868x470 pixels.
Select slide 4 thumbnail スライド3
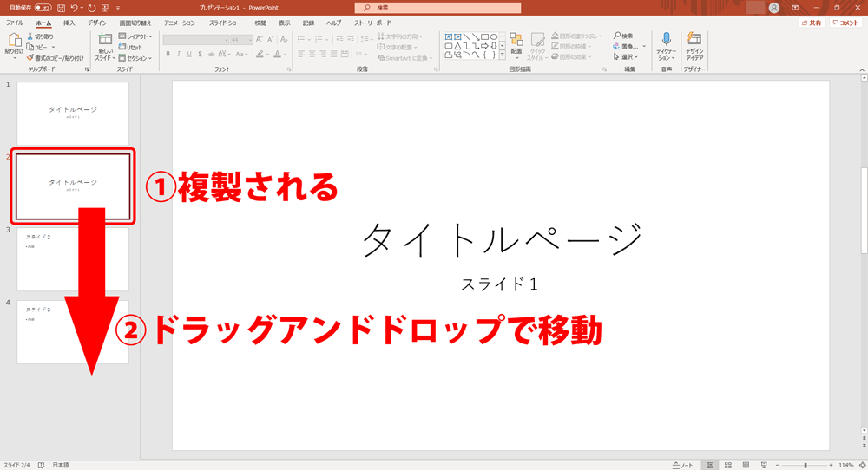[73, 332]
